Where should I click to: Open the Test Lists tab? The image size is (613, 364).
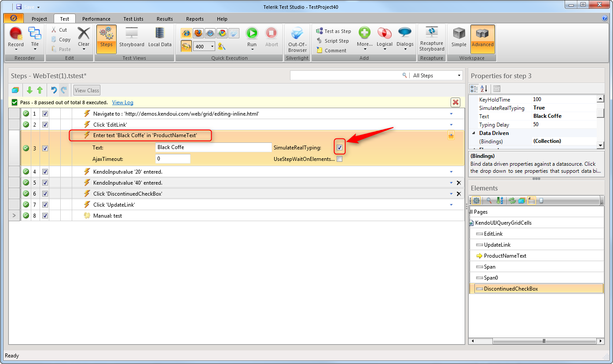pyautogui.click(x=133, y=19)
